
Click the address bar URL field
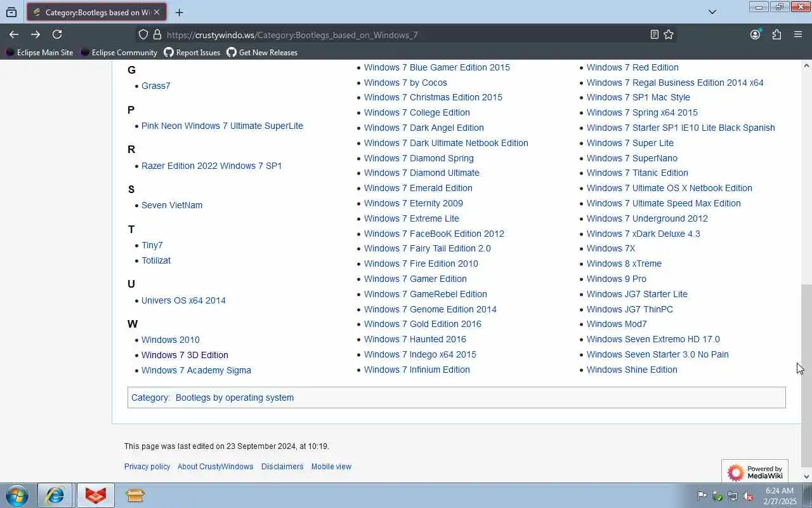(406, 35)
